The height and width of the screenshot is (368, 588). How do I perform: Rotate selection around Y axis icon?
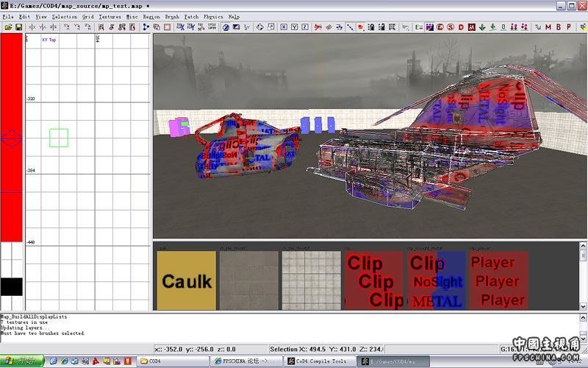77,27
